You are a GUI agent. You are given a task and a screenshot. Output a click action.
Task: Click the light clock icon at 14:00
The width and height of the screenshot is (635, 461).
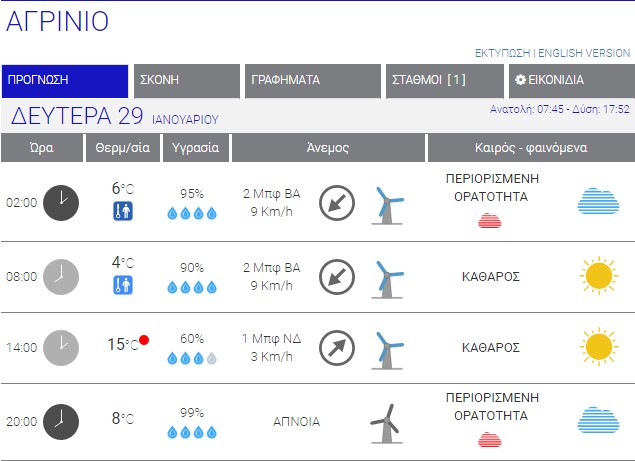click(61, 348)
